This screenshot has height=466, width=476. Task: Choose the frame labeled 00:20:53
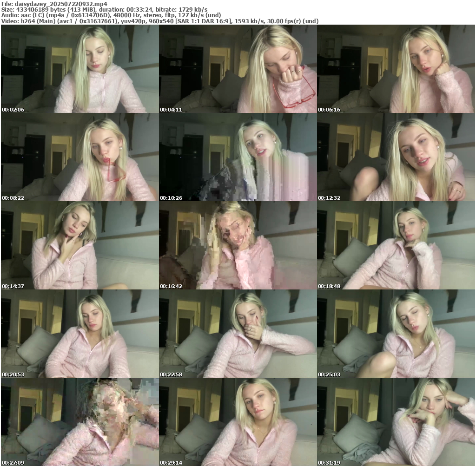(79, 334)
